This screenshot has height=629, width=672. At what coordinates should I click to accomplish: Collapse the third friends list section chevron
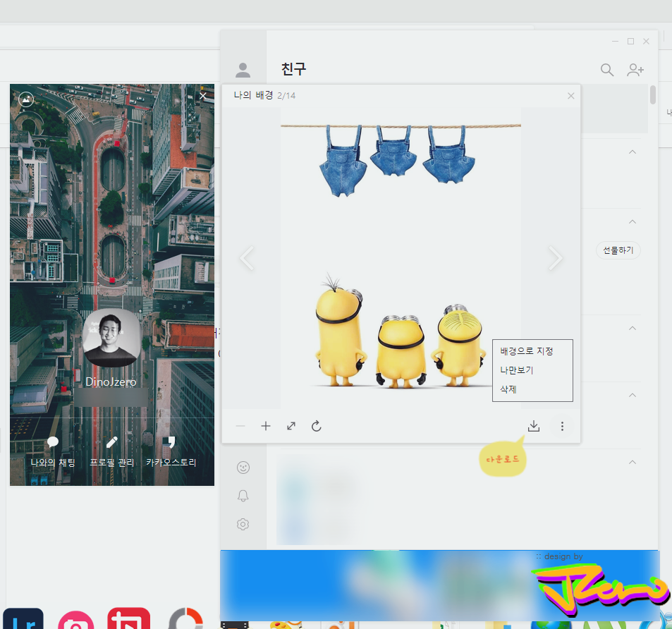point(632,328)
